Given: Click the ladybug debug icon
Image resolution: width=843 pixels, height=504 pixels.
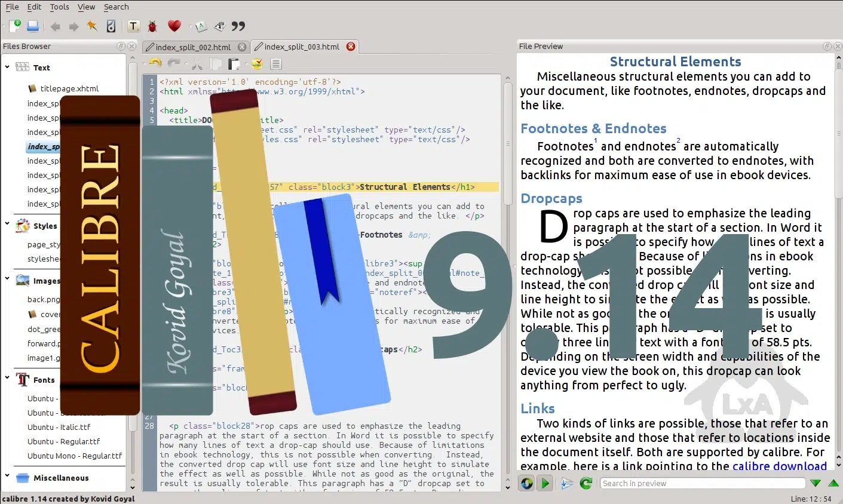Looking at the screenshot, I should click(153, 26).
